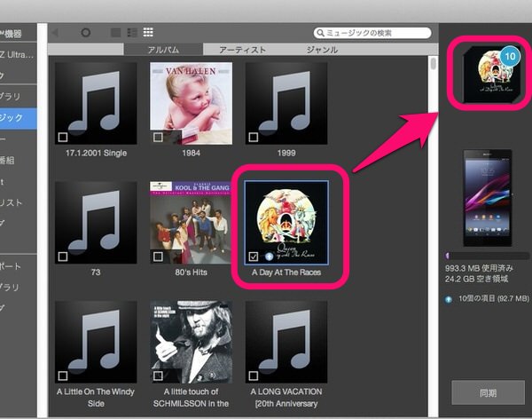532x419 pixels.
Task: Switch to the grid view icon
Action: 148,32
